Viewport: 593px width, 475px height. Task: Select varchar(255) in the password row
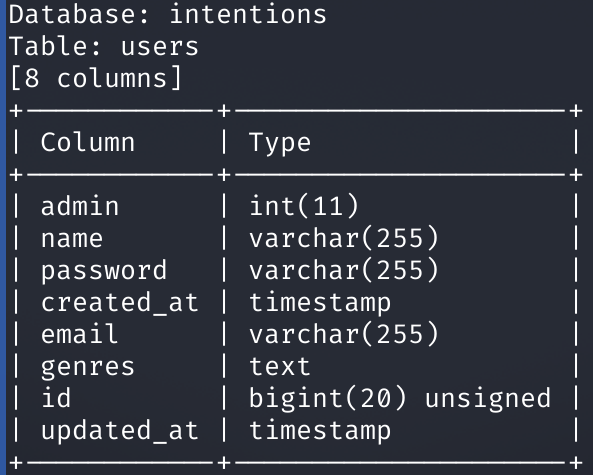coord(344,270)
